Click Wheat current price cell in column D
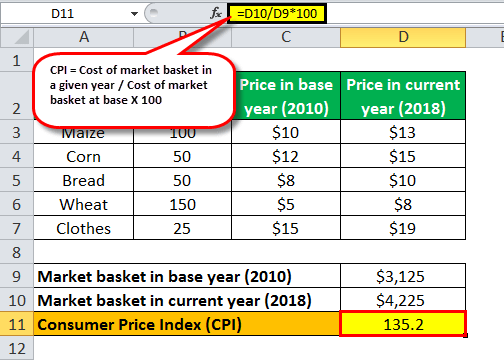 pos(403,204)
